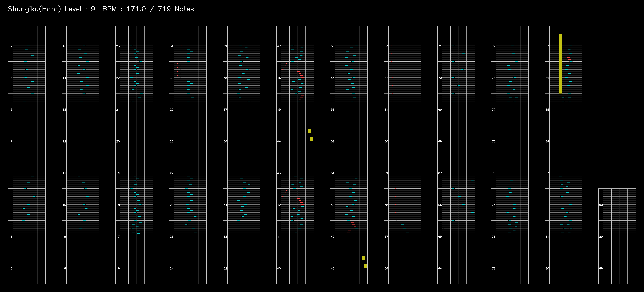Screen dimensions: 644x292
Task: Select measure number label '55'
Action: (x=332, y=46)
